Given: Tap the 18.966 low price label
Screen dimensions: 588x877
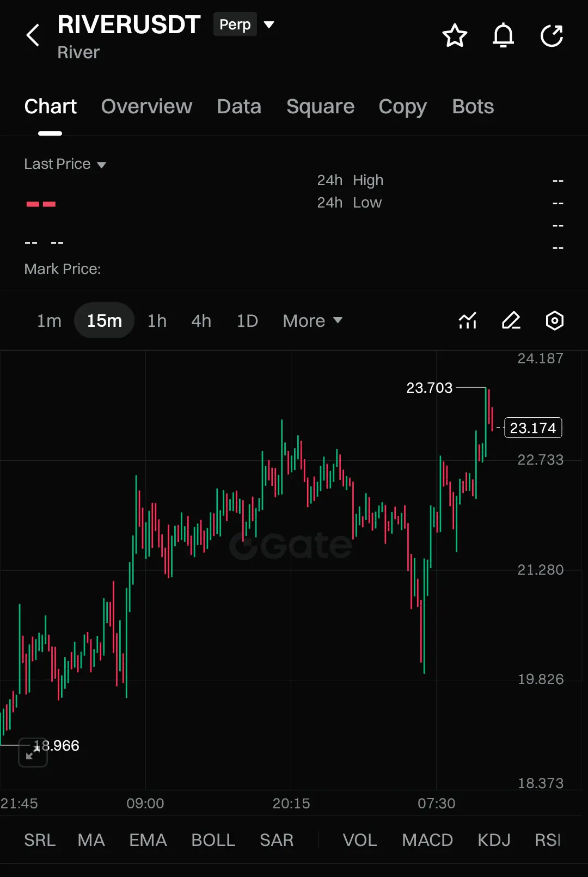Looking at the screenshot, I should (x=57, y=745).
